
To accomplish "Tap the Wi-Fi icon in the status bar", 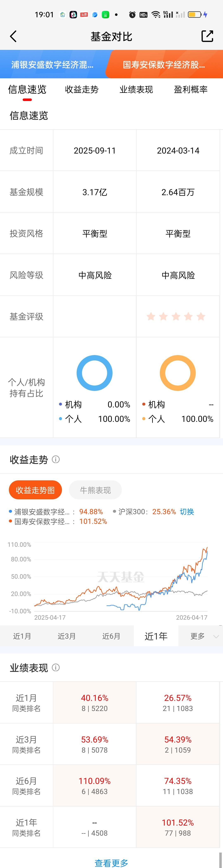I will (x=155, y=14).
